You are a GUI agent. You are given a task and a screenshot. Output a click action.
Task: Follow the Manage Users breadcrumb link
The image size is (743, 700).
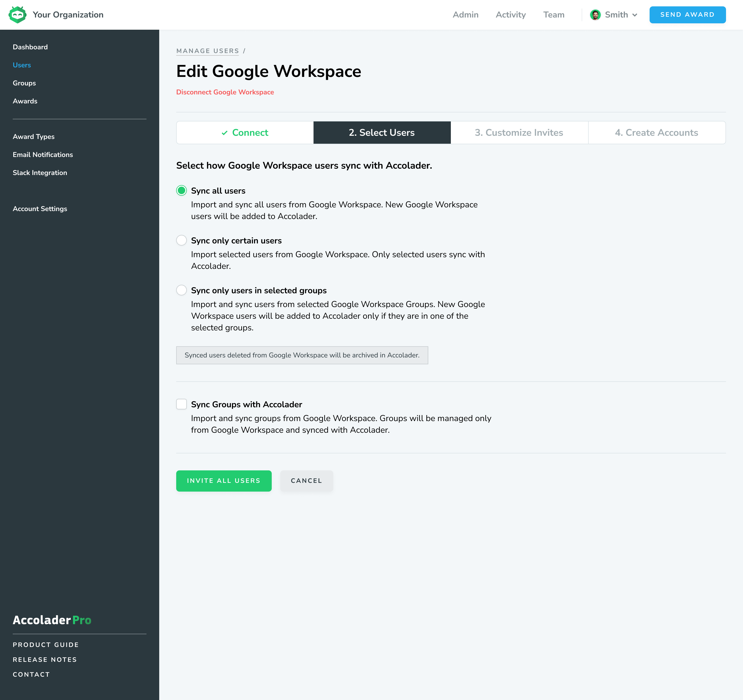point(208,51)
